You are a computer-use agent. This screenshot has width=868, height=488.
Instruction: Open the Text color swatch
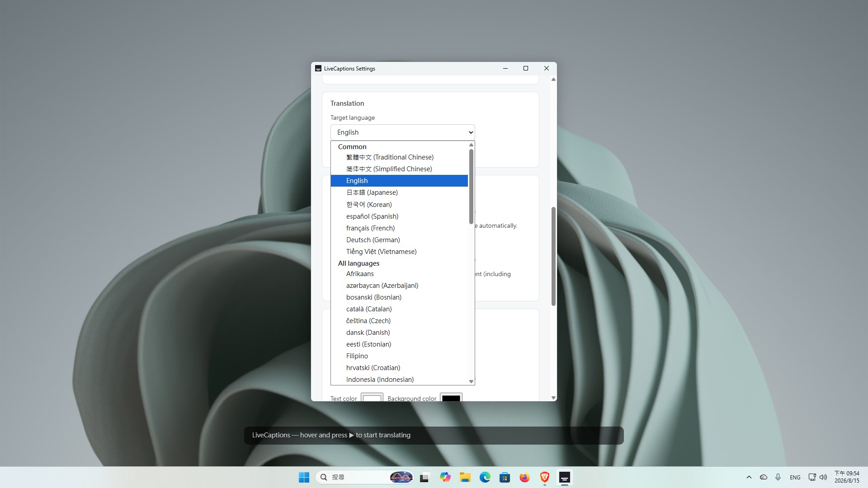372,398
